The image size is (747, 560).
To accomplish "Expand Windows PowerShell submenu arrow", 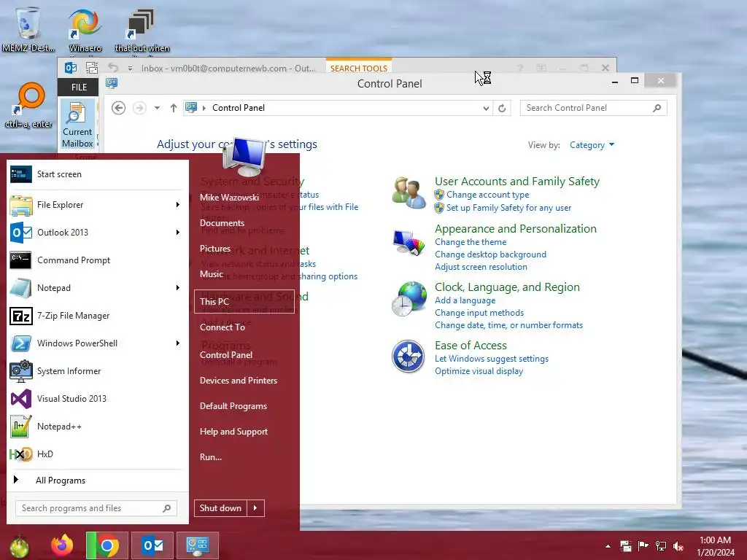I will (x=178, y=343).
